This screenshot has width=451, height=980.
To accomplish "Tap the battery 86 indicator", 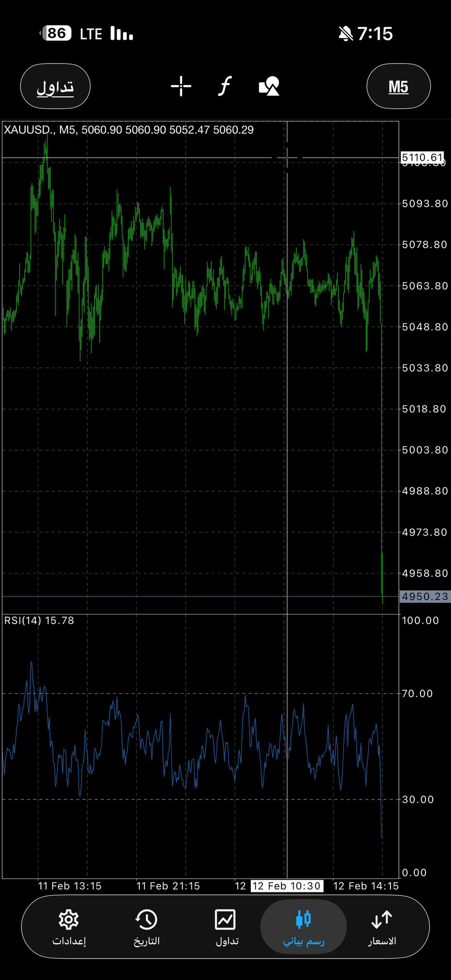I will point(56,34).
